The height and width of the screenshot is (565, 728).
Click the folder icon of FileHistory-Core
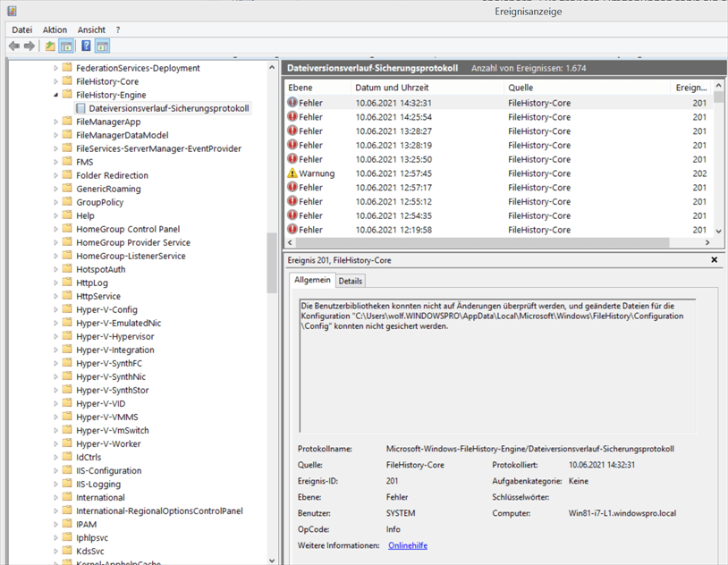67,81
